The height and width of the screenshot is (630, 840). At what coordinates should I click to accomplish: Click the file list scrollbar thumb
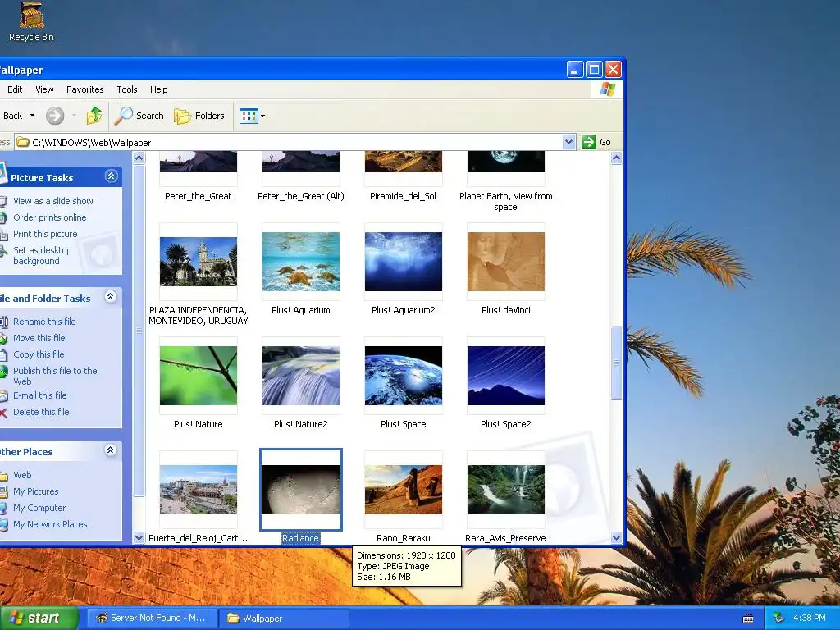(x=616, y=363)
